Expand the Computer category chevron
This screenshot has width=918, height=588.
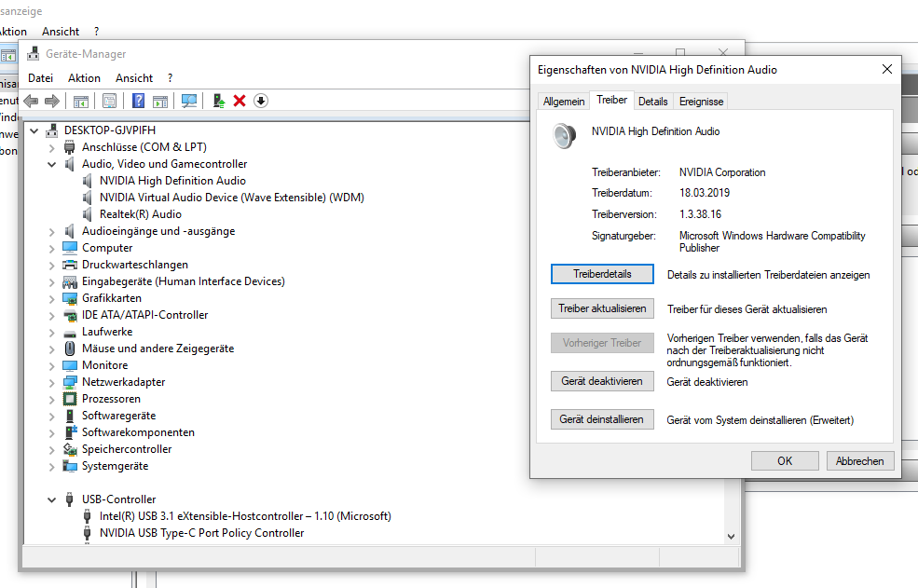coord(51,248)
